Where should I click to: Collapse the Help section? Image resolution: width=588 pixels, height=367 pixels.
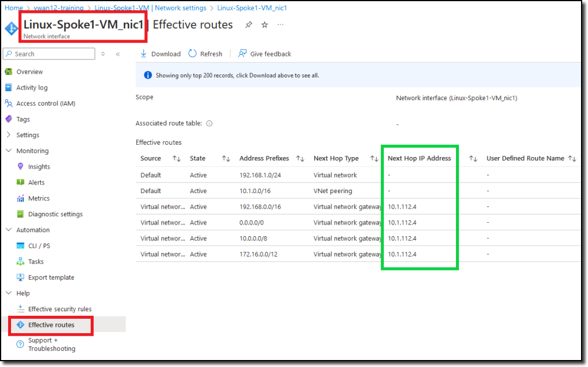pyautogui.click(x=9, y=293)
